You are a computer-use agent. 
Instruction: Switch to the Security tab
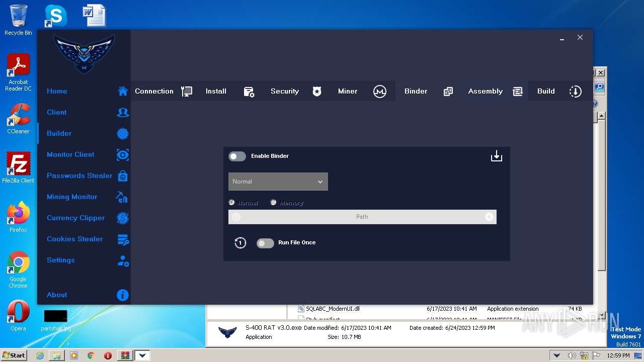pyautogui.click(x=296, y=91)
